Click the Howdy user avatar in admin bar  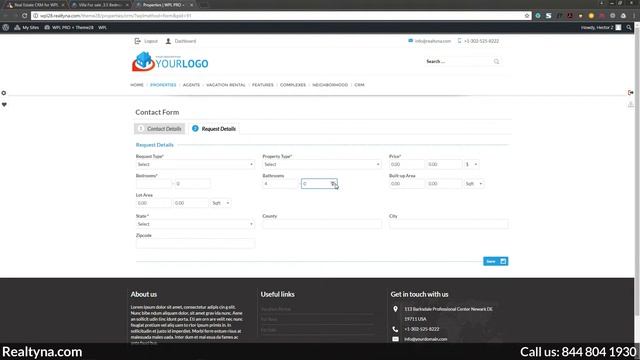point(618,27)
